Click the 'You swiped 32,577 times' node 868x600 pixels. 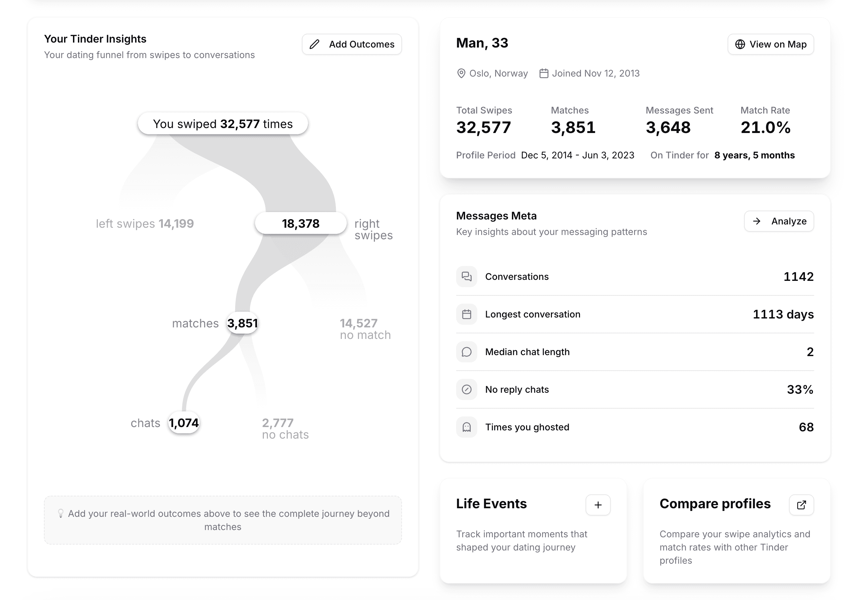click(x=223, y=123)
